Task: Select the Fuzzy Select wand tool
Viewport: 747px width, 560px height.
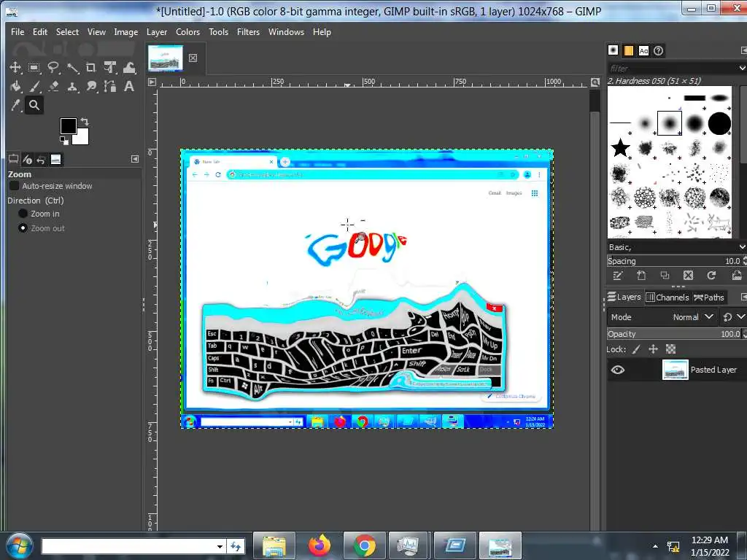Action: pyautogui.click(x=72, y=67)
